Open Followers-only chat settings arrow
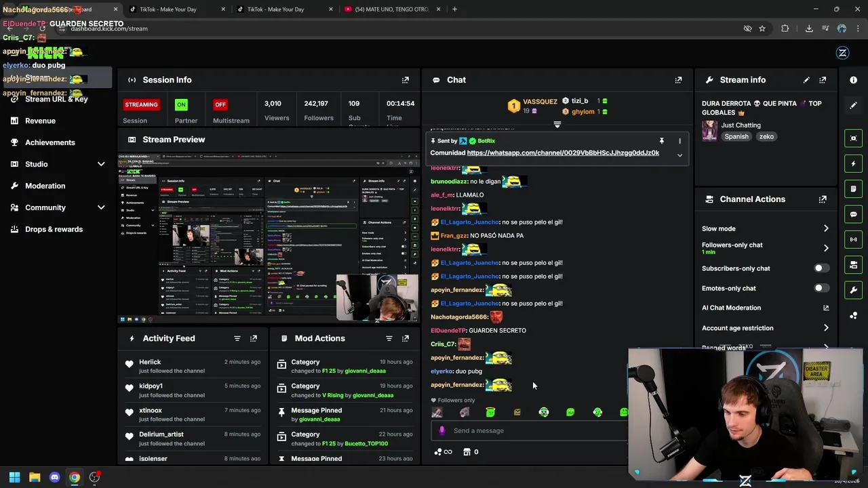Image resolution: width=868 pixels, height=488 pixels. (x=826, y=248)
